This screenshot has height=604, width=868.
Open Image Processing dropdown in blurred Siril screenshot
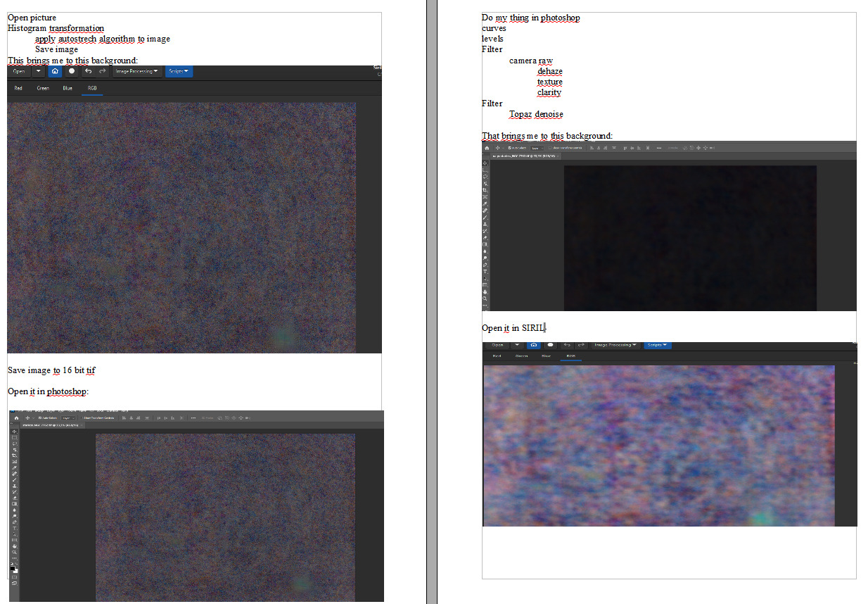point(615,345)
